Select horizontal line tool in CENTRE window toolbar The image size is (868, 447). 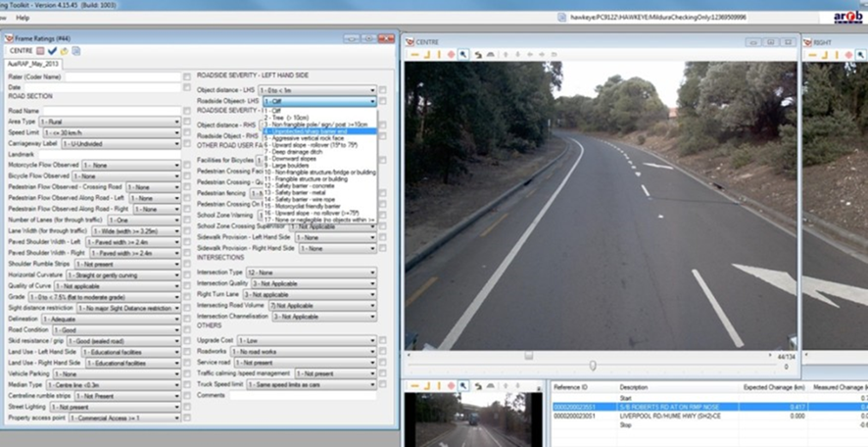coord(414,54)
